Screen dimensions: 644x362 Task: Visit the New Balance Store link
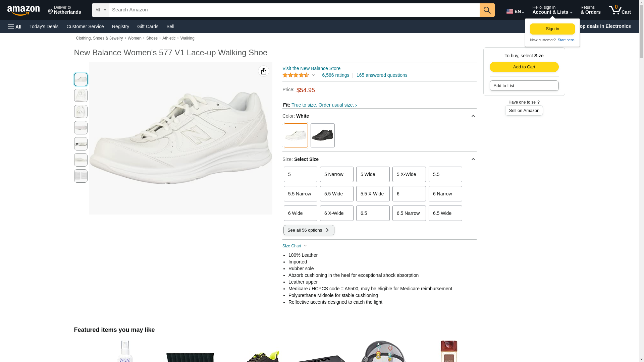pyautogui.click(x=311, y=68)
